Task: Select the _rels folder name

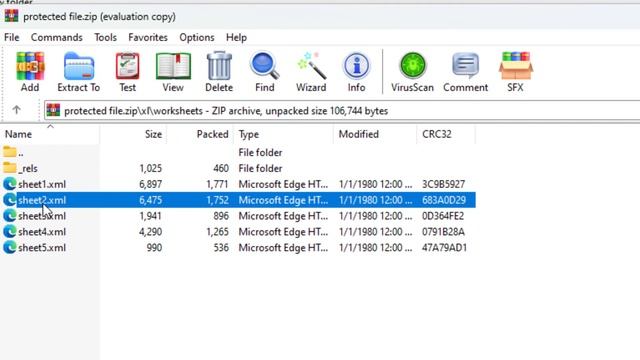Action: tap(28, 168)
